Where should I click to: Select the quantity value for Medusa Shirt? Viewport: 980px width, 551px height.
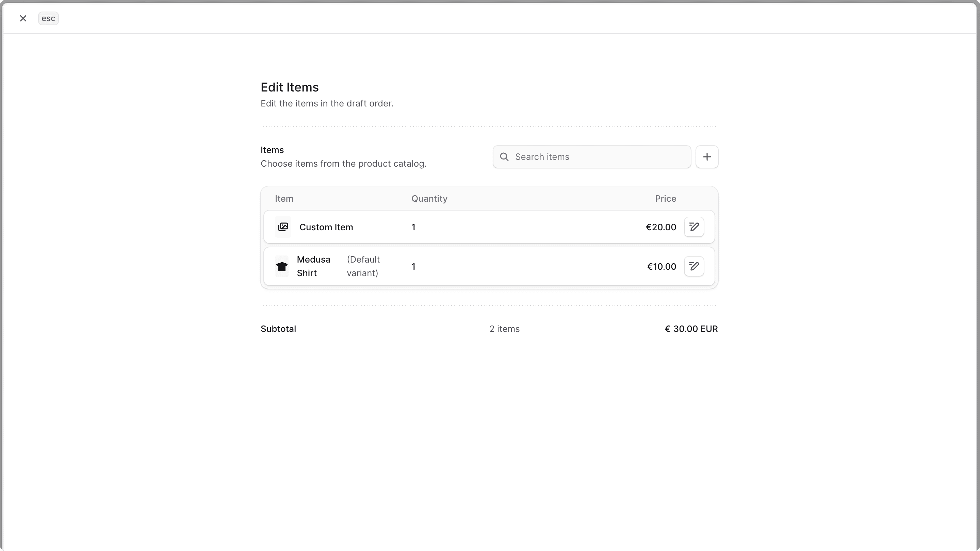click(x=413, y=266)
